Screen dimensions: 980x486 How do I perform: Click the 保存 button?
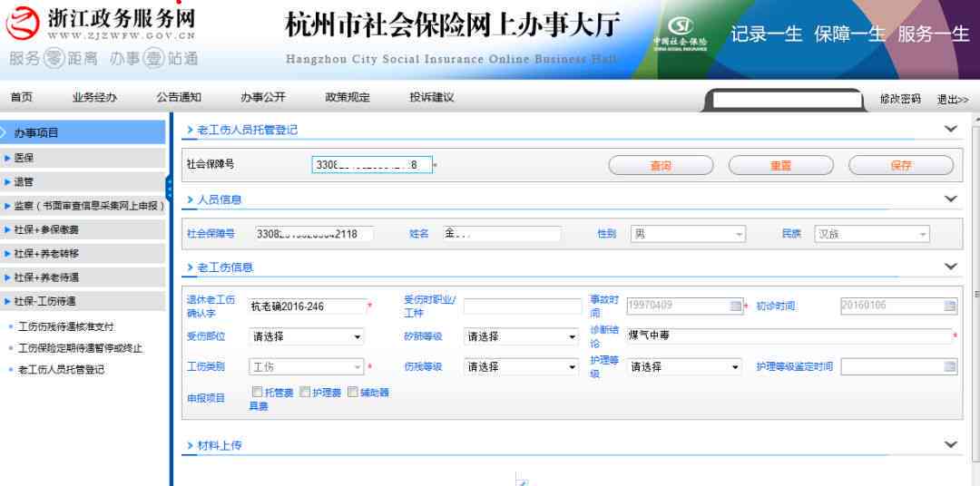tap(901, 166)
